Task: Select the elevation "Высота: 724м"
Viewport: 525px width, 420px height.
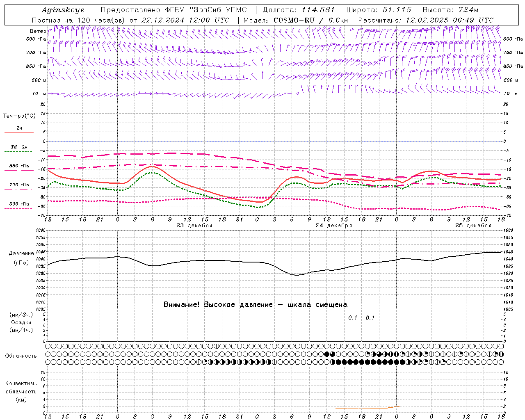Action: click(450, 10)
